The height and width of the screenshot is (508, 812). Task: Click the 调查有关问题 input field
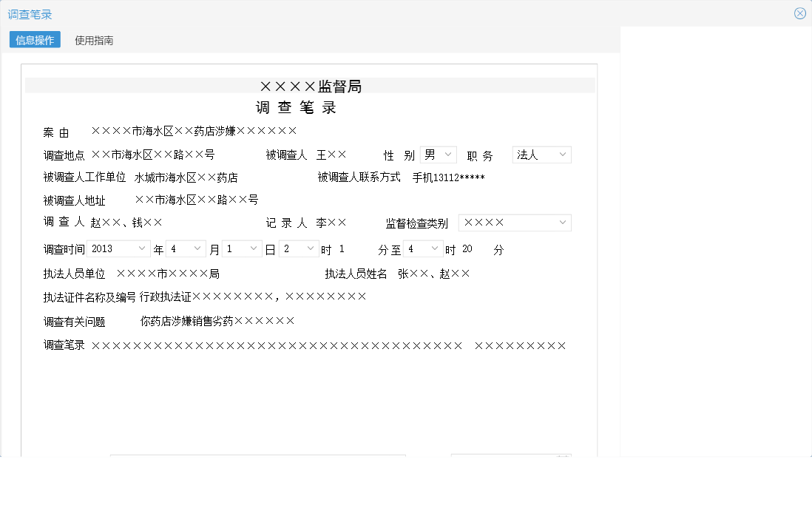coord(222,319)
